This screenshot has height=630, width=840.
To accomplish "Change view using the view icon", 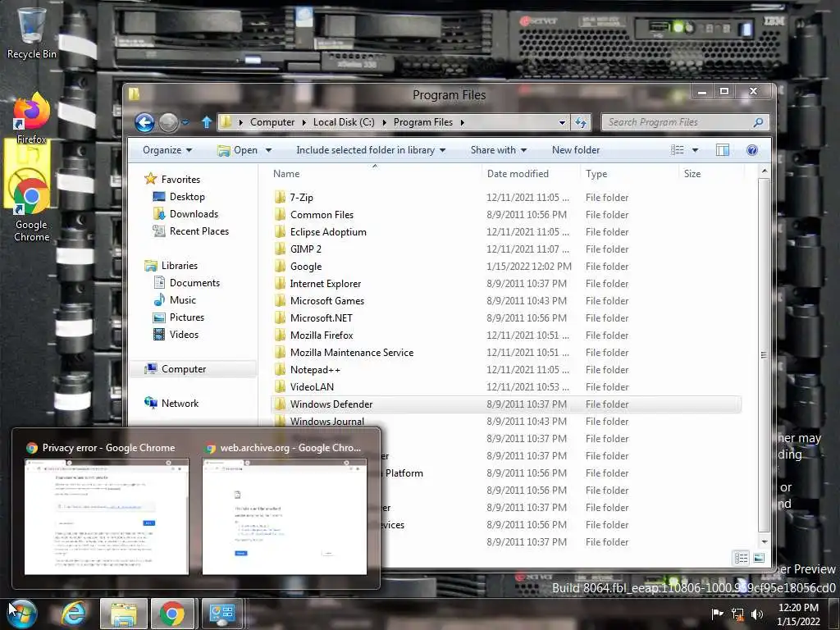I will click(677, 150).
